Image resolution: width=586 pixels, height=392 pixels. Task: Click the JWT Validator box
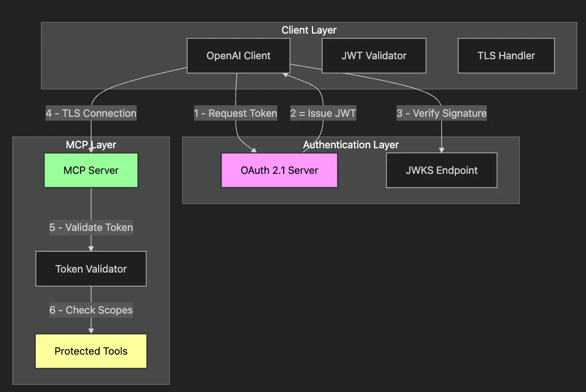click(374, 55)
